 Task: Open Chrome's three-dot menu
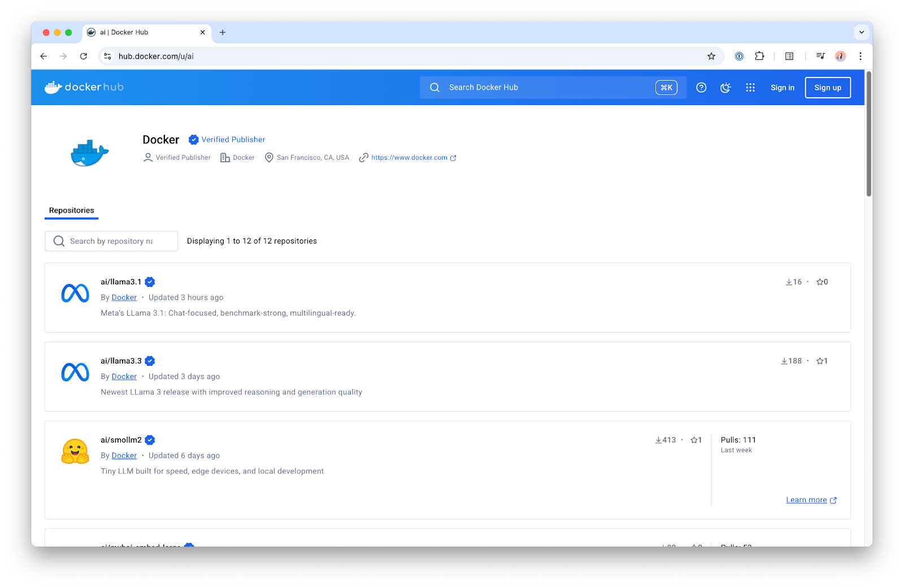pos(860,56)
